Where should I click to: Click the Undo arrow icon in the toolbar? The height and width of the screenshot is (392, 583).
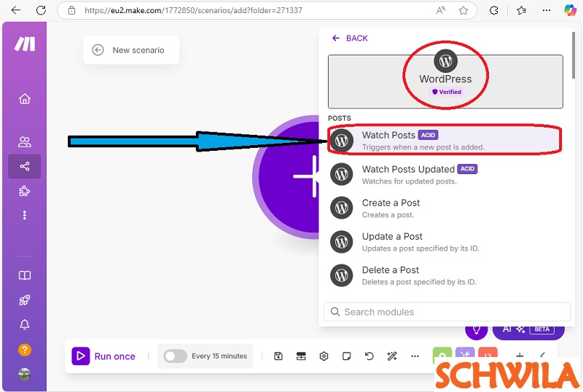click(x=369, y=356)
